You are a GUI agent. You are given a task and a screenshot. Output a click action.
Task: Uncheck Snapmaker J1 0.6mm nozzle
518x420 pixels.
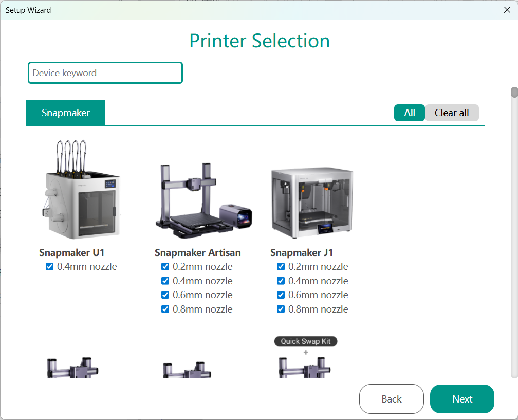(281, 295)
